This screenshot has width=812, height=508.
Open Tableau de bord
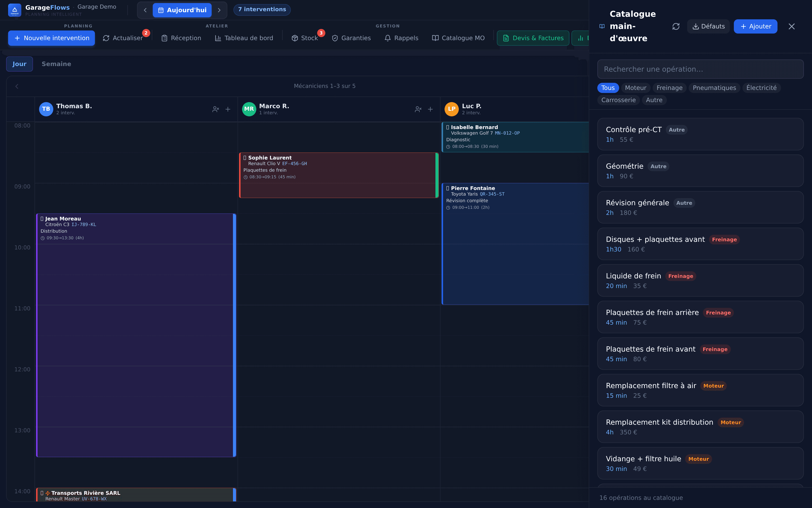pos(244,38)
